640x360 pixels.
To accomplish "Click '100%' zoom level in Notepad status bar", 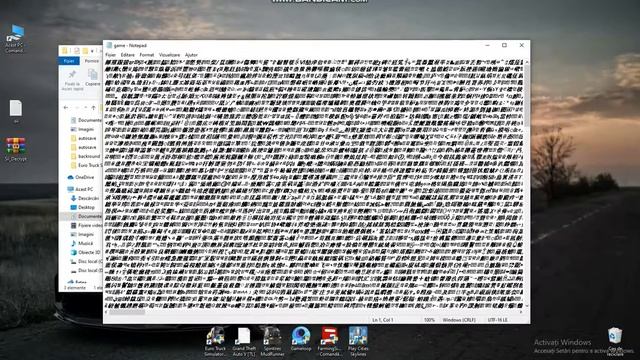I will coord(429,320).
